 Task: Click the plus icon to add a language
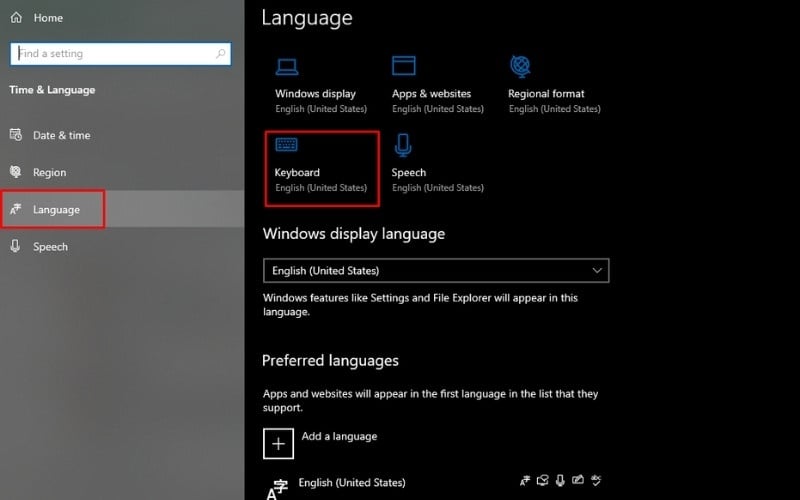(x=278, y=443)
